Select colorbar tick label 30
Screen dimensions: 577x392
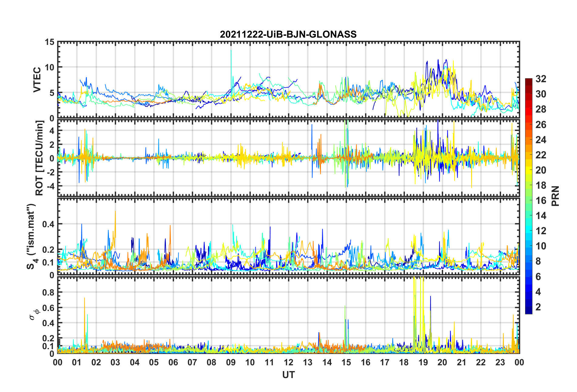click(541, 94)
